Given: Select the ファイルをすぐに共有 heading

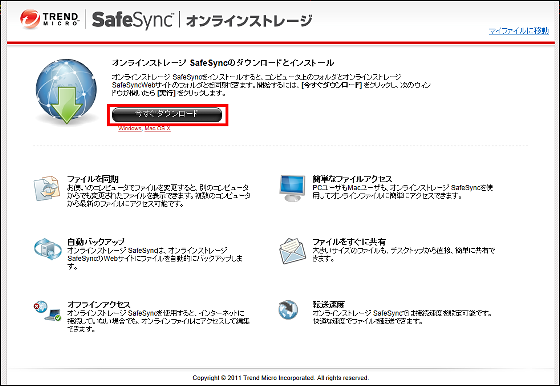Looking at the screenshot, I should (349, 242).
